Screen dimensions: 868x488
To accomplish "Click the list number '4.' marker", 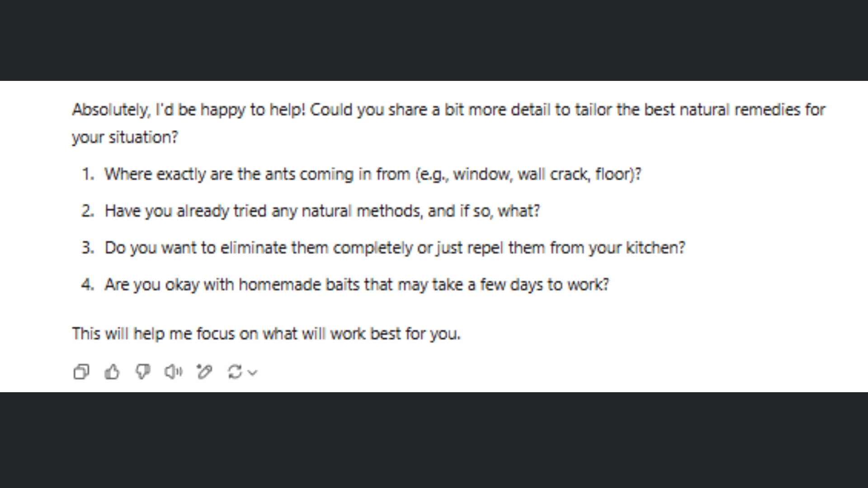I will tap(88, 285).
